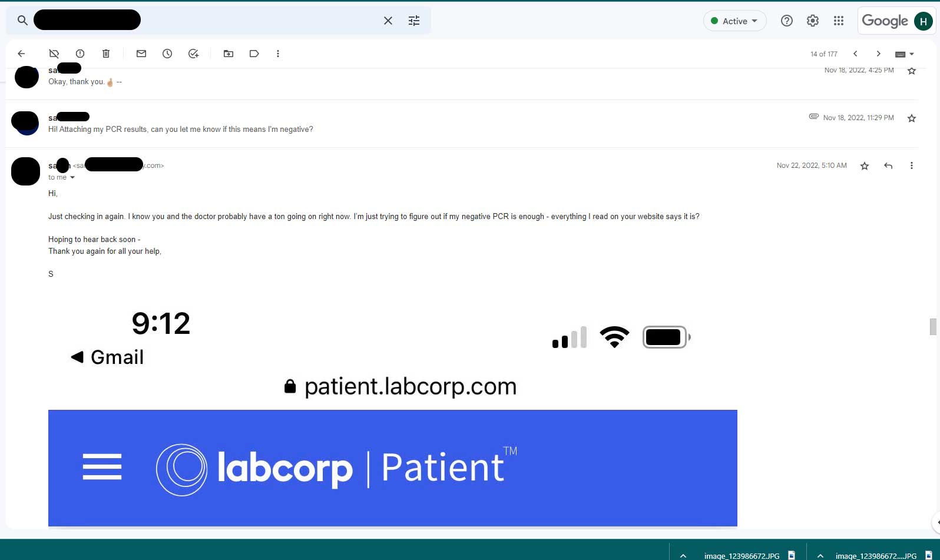Click the Move to folder icon
This screenshot has height=560, width=940.
coord(229,54)
